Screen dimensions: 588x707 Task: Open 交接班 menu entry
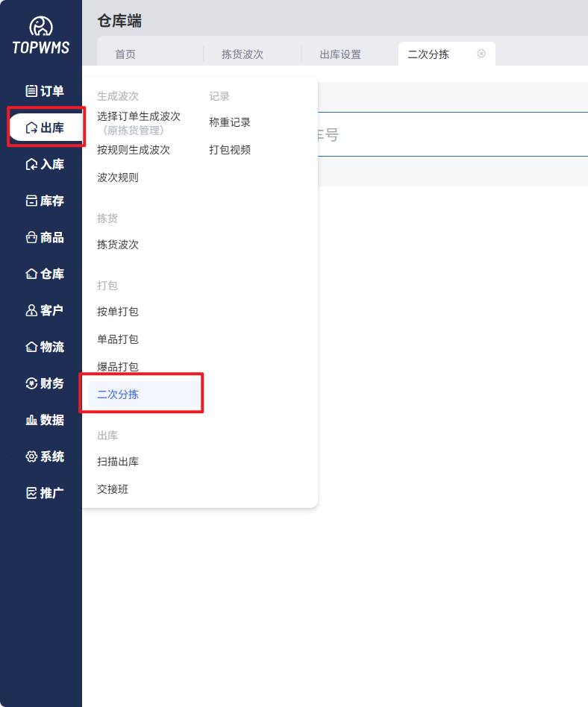[113, 489]
